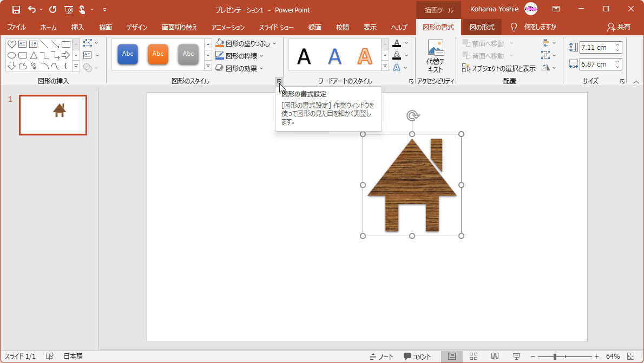644x363 pixels.
Task: Switch to 図の形式 tab
Action: (482, 27)
